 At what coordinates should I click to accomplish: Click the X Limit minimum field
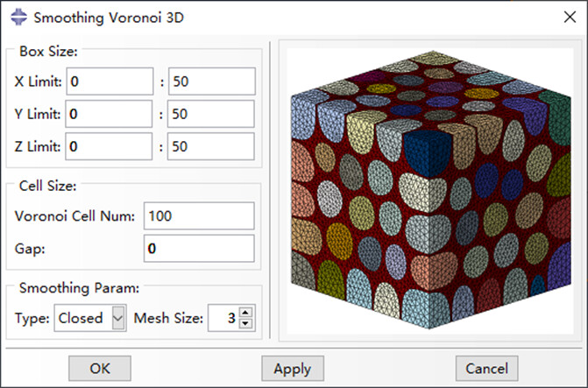110,81
